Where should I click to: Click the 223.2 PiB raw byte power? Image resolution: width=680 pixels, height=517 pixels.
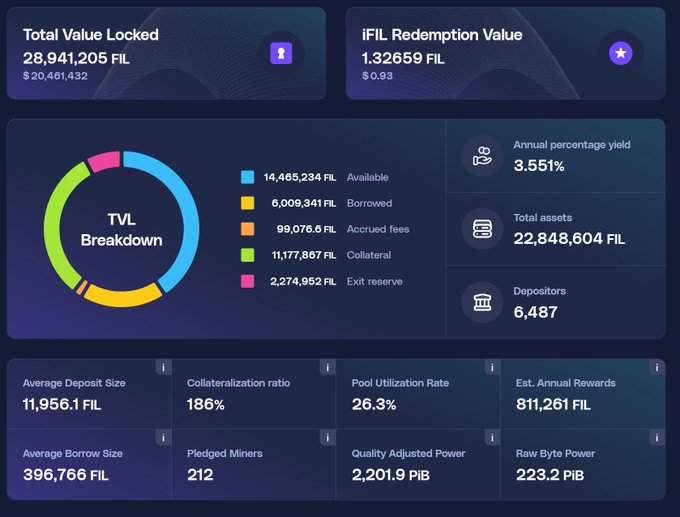[550, 474]
